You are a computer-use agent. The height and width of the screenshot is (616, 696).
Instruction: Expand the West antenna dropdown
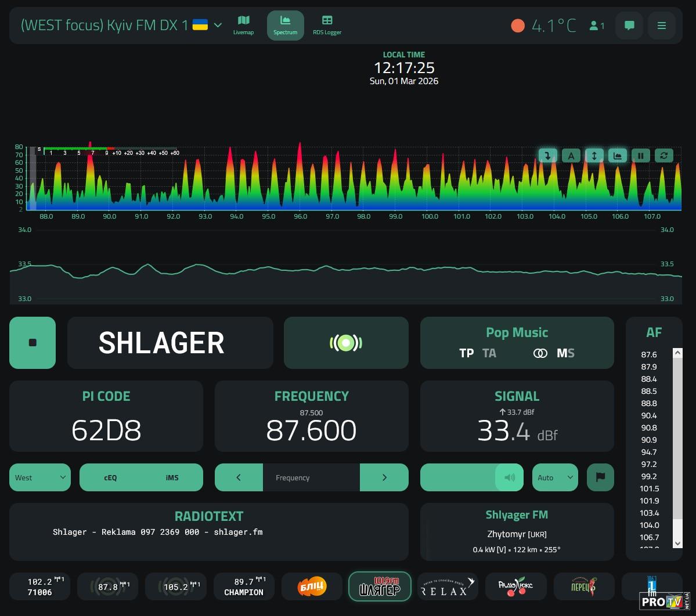[39, 477]
